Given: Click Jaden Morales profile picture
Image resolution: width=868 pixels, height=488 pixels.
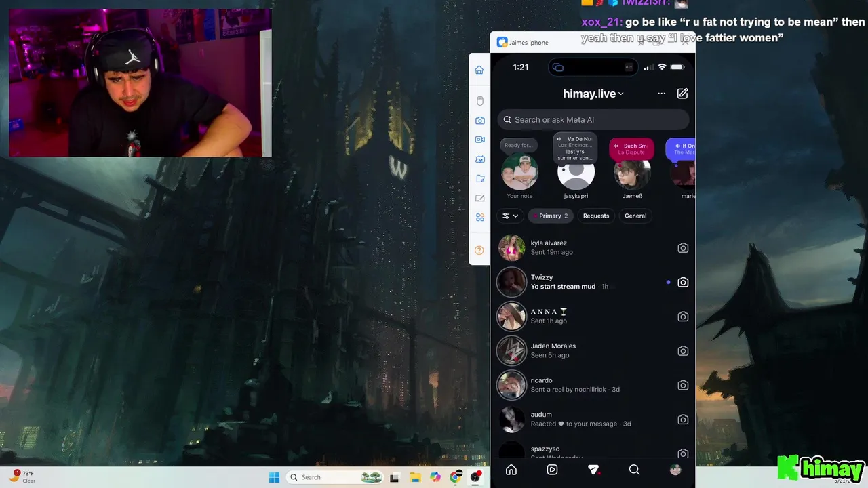Looking at the screenshot, I should pos(511,351).
